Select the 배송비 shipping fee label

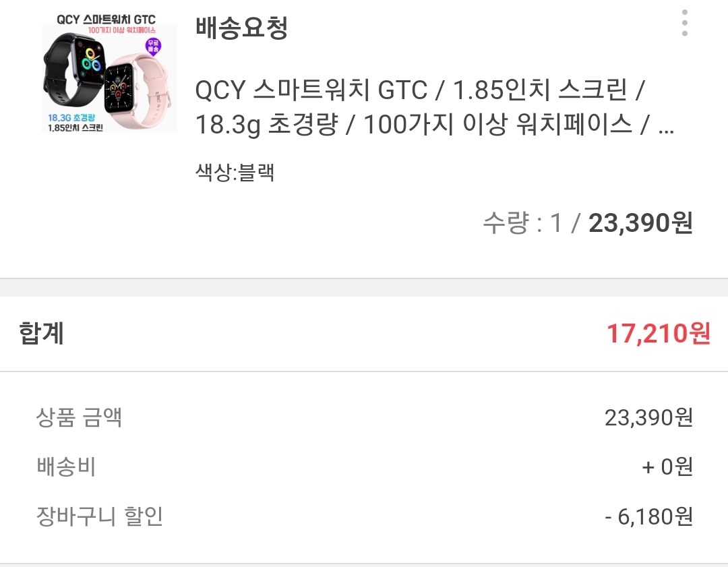pyautogui.click(x=66, y=467)
